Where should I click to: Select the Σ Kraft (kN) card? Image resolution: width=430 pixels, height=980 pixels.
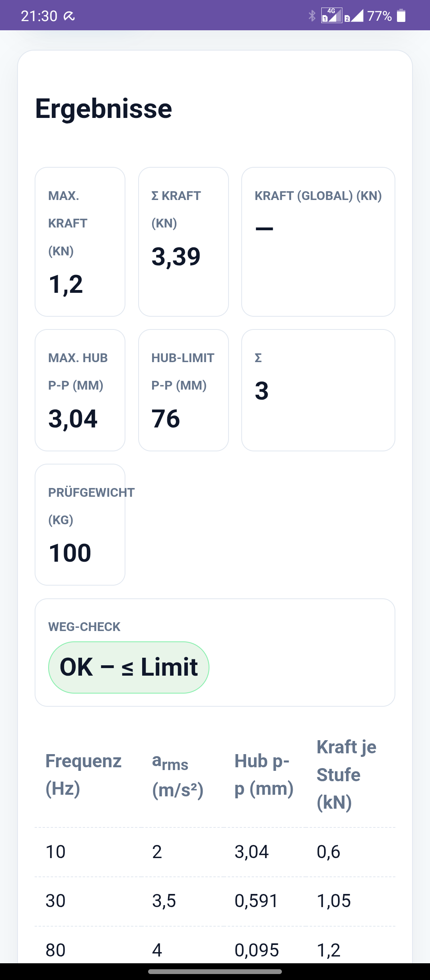[x=184, y=242]
